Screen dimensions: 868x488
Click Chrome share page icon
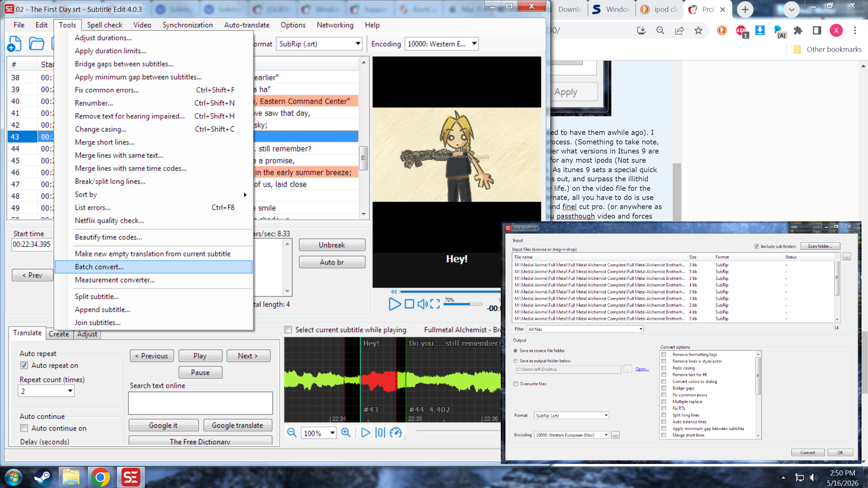pyautogui.click(x=679, y=30)
